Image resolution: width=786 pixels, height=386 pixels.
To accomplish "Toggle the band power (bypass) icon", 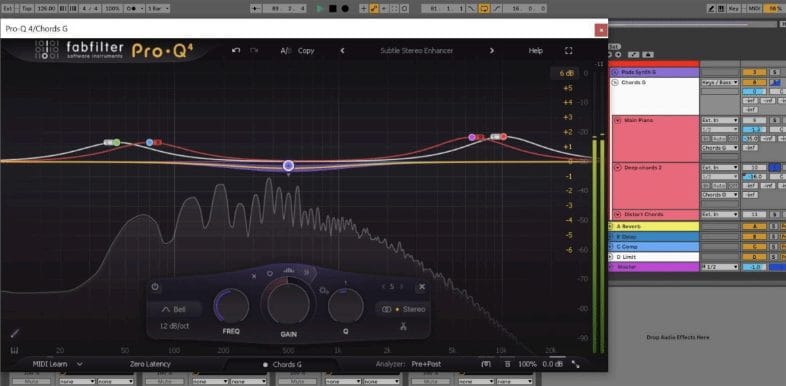I will tap(155, 287).
